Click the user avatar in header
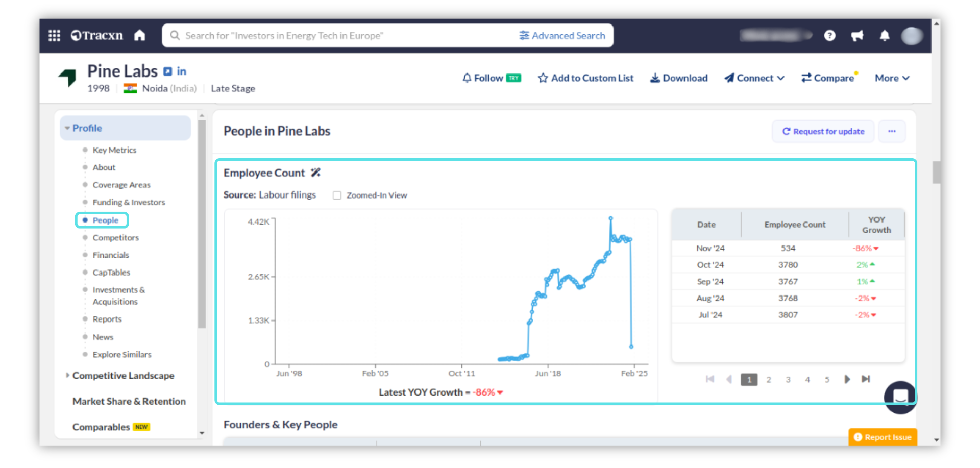 click(912, 36)
